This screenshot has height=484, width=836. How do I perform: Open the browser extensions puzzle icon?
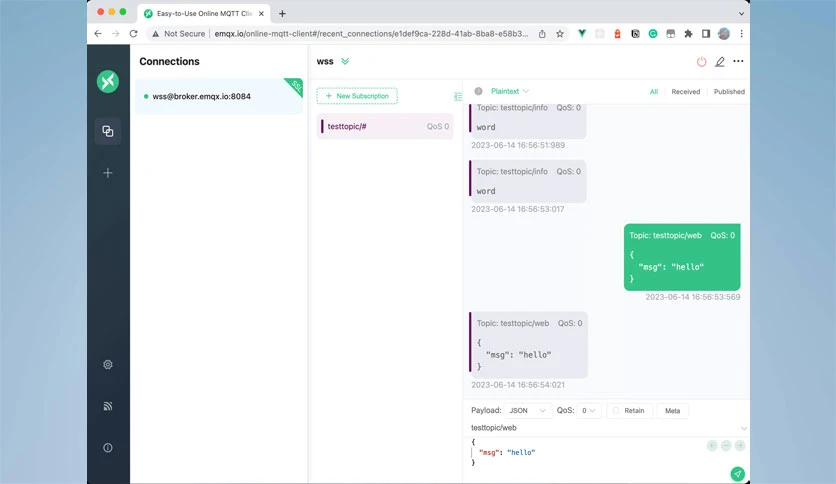[x=688, y=34]
